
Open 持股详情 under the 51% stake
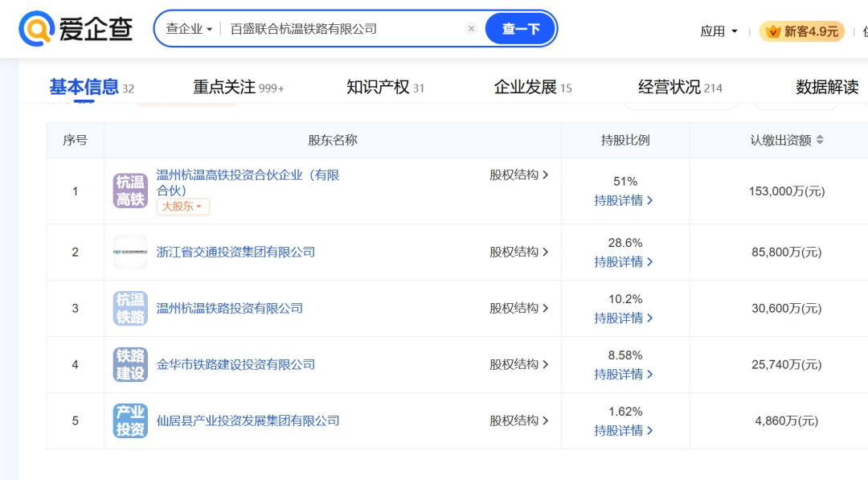(x=624, y=200)
